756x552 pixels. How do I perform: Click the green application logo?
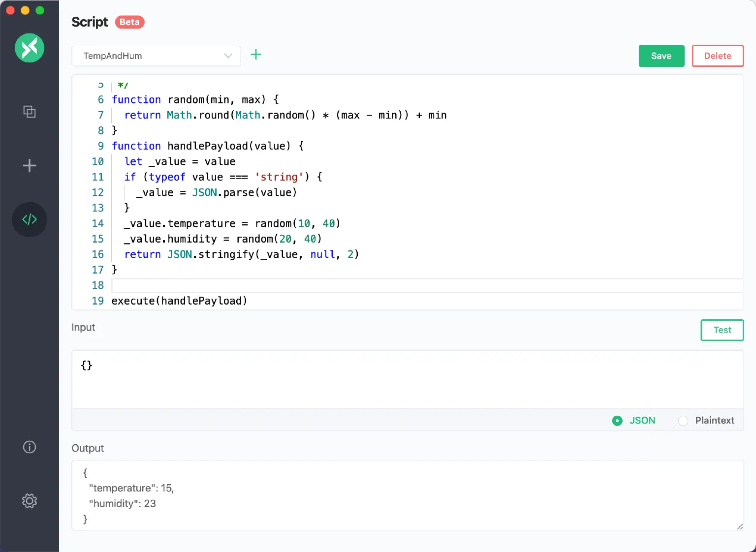29,48
